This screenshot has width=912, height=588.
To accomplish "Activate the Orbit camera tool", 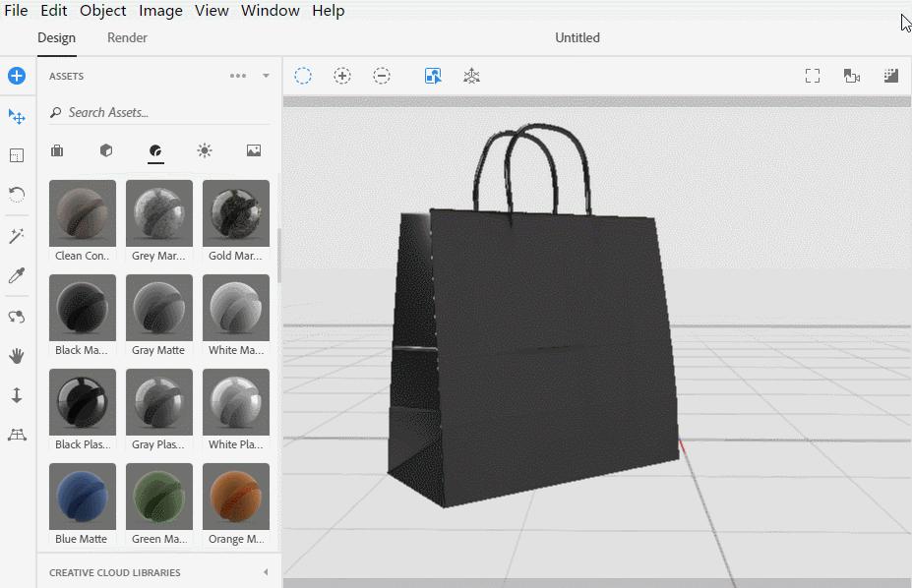I will click(16, 317).
